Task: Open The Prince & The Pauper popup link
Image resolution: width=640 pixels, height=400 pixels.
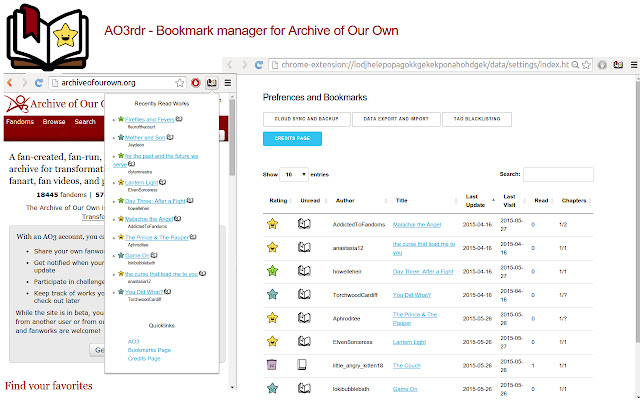Action: pyautogui.click(x=157, y=237)
